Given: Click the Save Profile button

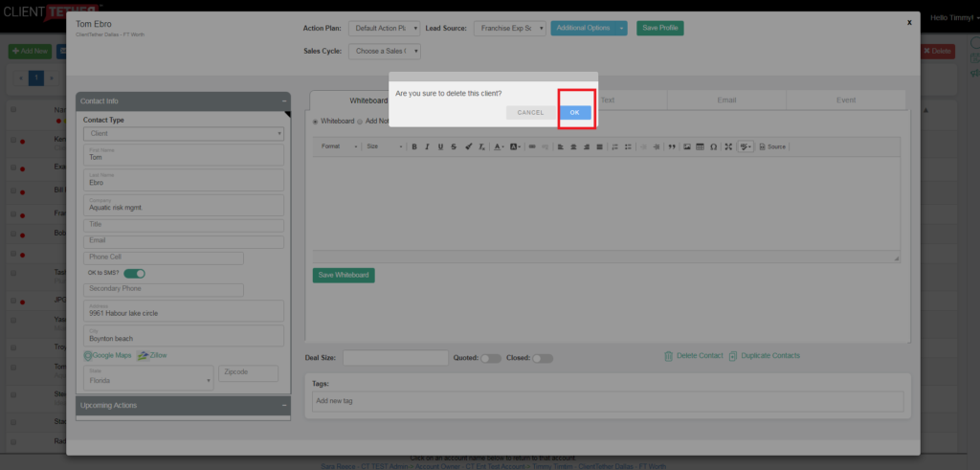Looking at the screenshot, I should click(x=660, y=28).
